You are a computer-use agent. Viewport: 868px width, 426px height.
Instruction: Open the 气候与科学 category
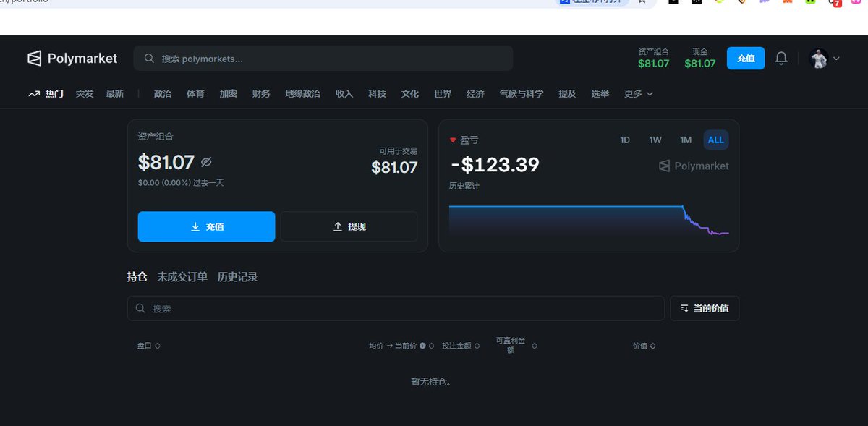coord(522,94)
